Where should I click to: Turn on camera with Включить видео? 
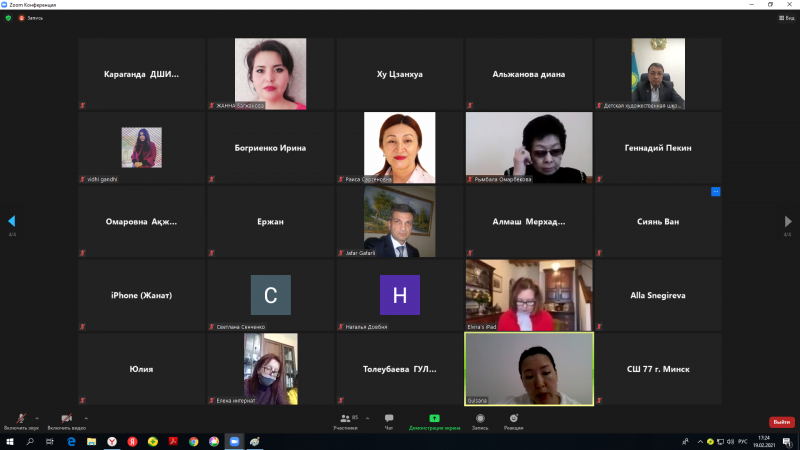[x=66, y=419]
